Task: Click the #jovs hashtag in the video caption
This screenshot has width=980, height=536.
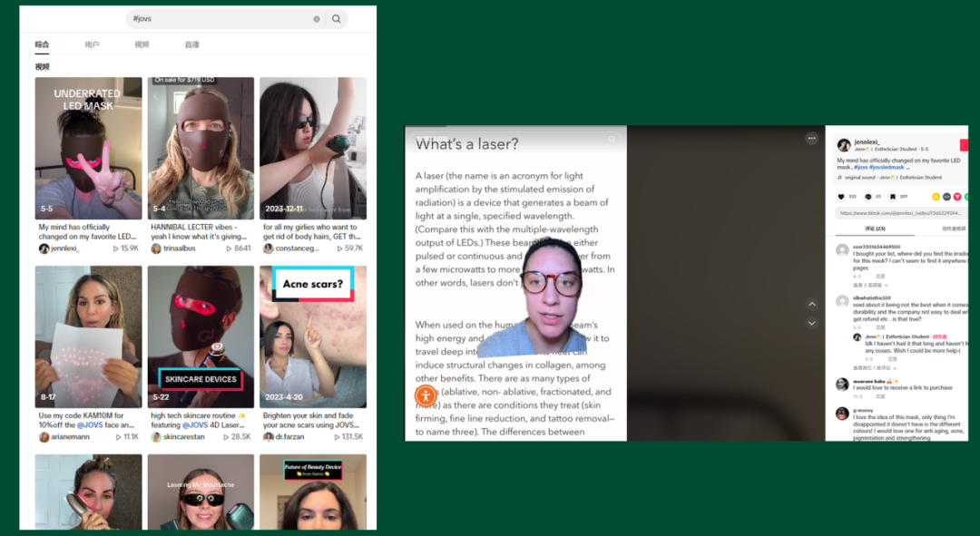Action: click(x=861, y=168)
